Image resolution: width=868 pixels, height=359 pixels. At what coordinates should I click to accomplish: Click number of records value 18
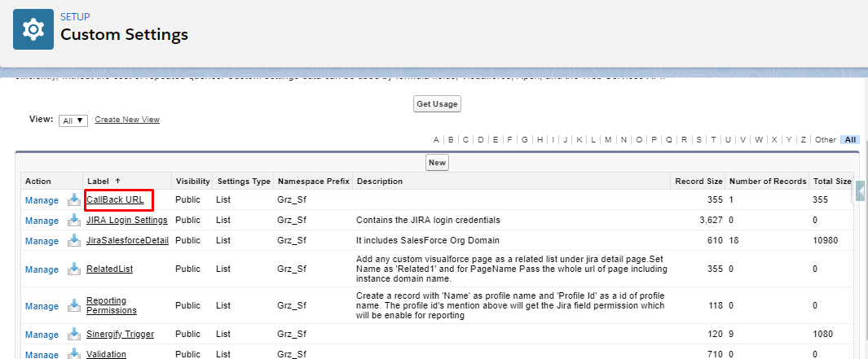(734, 241)
